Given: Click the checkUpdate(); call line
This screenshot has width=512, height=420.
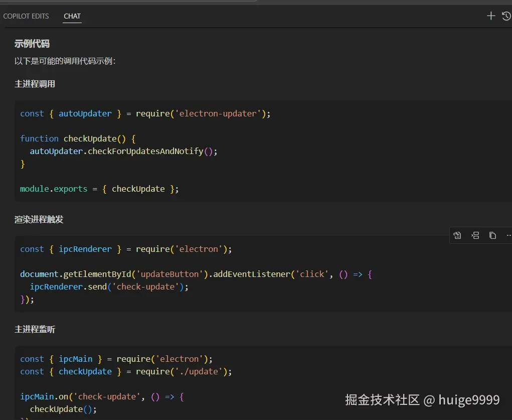Looking at the screenshot, I should 63,409.
